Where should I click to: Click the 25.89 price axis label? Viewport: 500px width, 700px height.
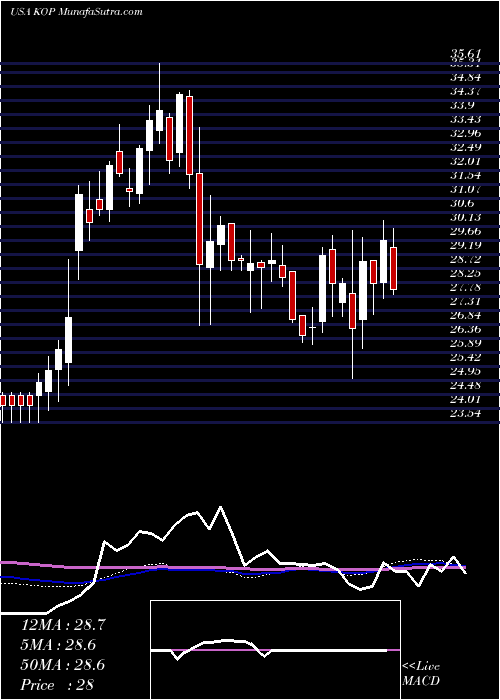tap(467, 343)
